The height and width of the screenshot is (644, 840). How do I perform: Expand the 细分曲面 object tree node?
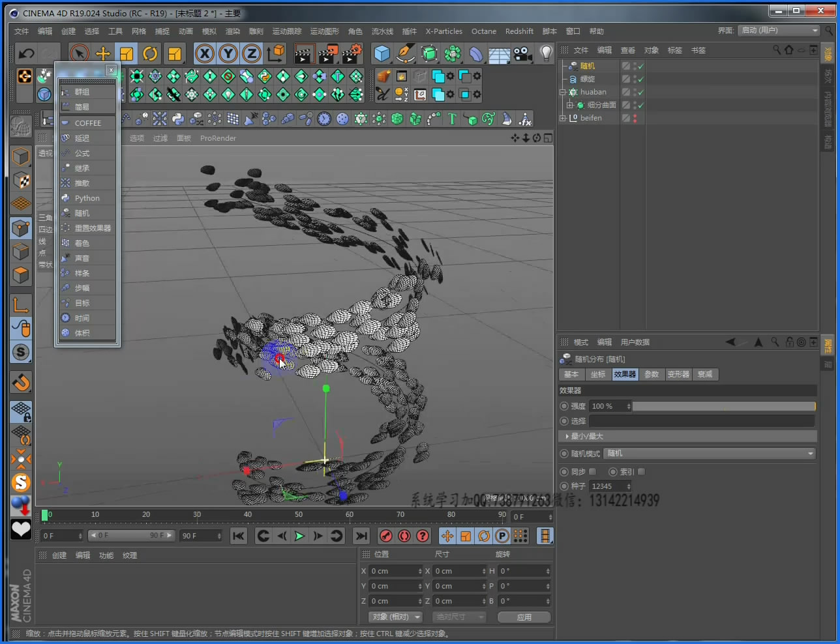click(569, 105)
